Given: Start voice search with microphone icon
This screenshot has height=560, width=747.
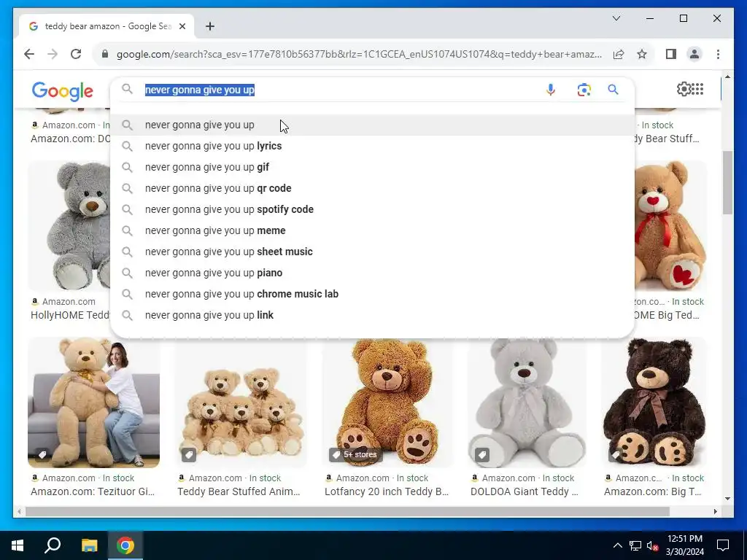Looking at the screenshot, I should click(550, 90).
